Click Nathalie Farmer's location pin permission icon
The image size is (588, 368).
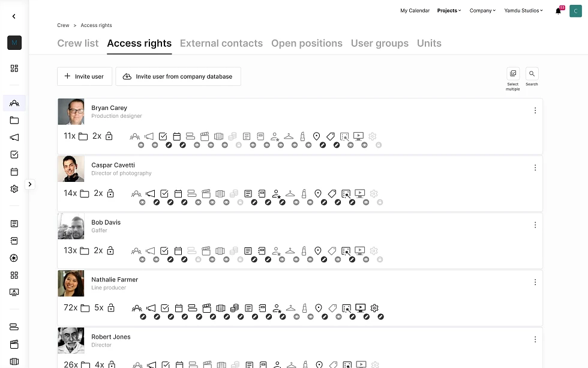(x=318, y=308)
